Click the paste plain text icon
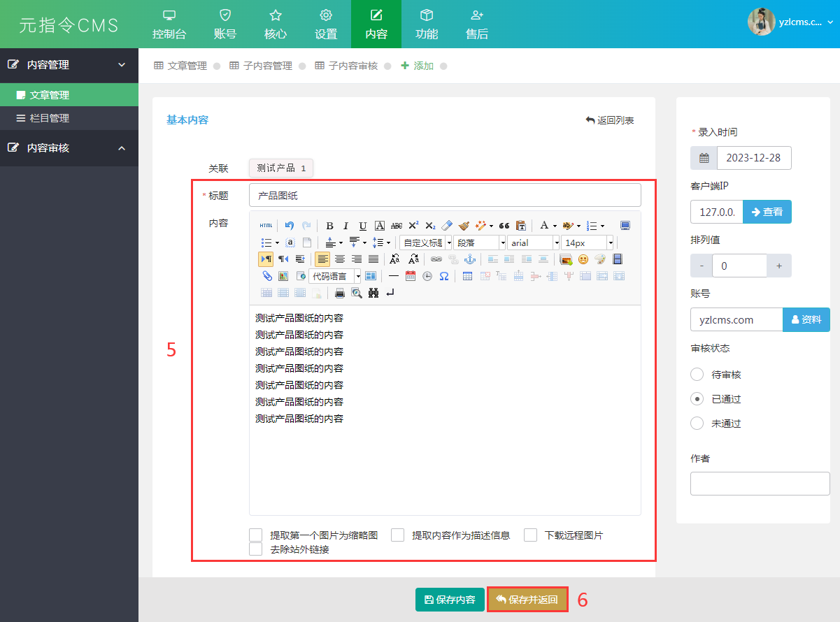840x622 pixels. [x=520, y=226]
